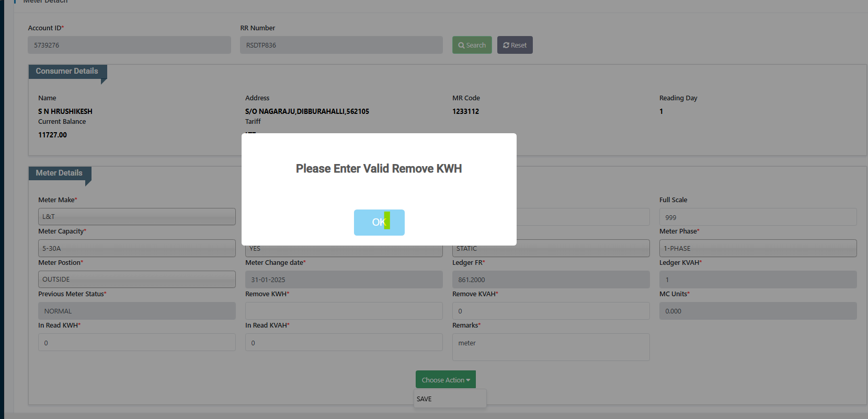Viewport: 868px width, 419px height.
Task: Click the Remove KWH input field
Action: (x=344, y=311)
